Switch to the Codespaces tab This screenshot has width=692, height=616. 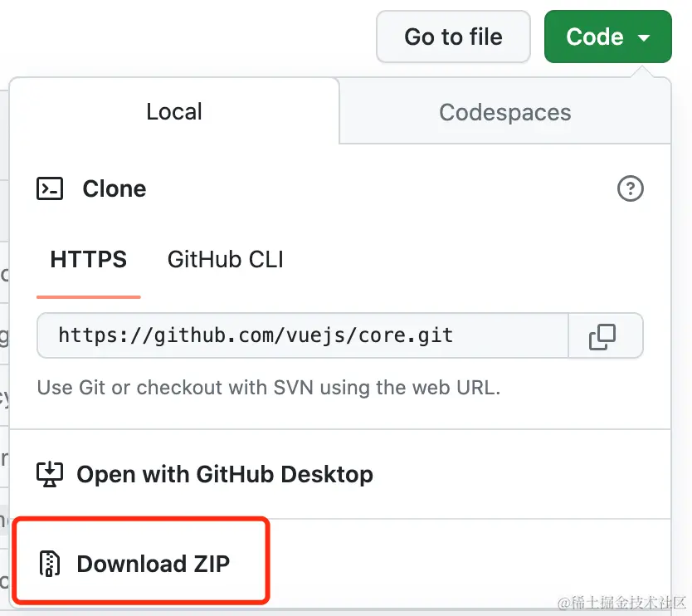tap(504, 112)
